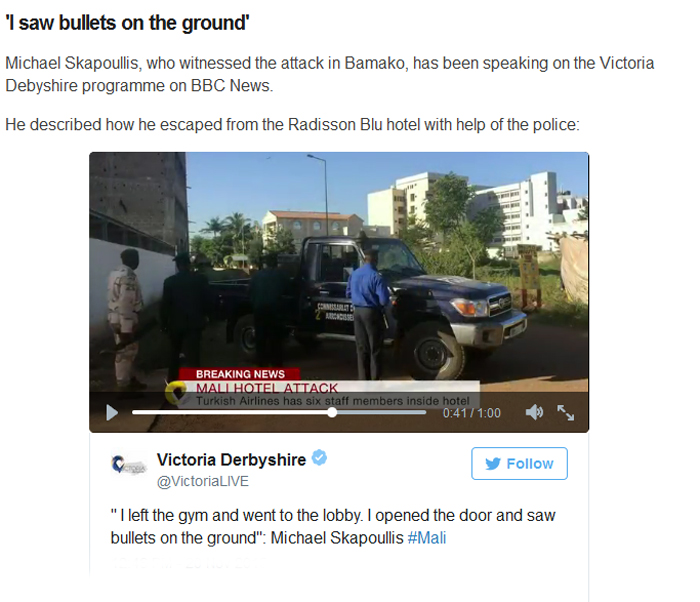
Task: Open the #Mali hashtag link
Action: [x=427, y=538]
